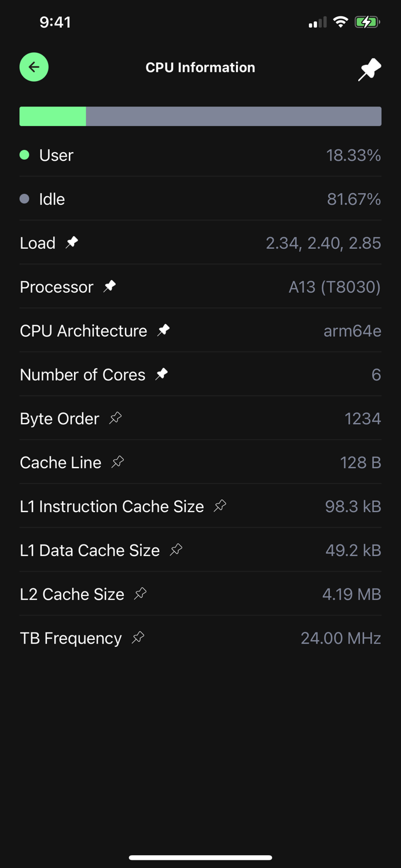Unpin the Load row pin icon
The width and height of the screenshot is (401, 868).
[72, 242]
